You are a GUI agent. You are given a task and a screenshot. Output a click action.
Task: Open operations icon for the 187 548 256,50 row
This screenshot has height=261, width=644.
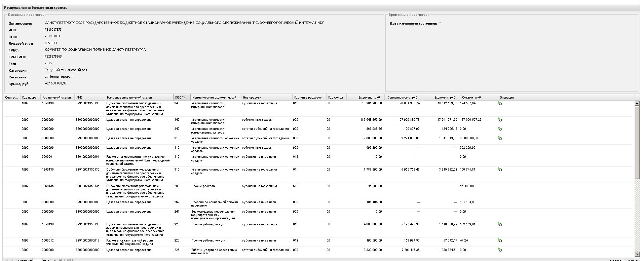[x=500, y=120]
